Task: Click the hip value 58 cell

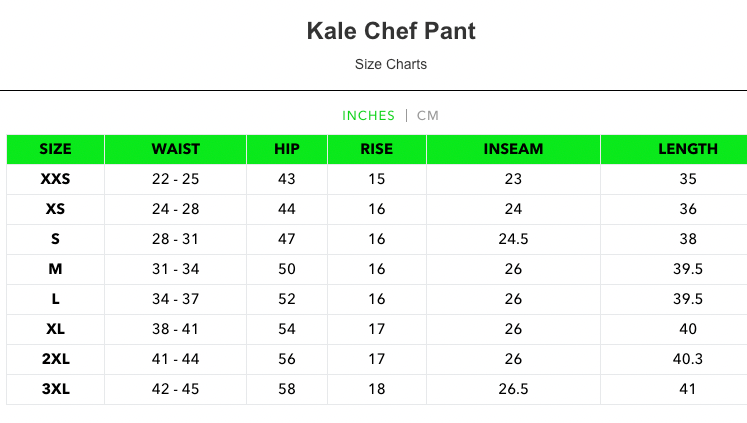Action: click(x=287, y=390)
